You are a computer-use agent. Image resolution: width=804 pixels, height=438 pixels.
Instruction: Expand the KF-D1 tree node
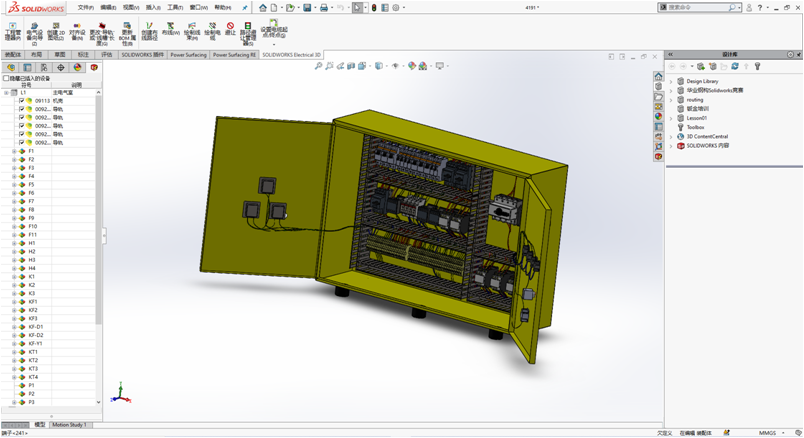click(14, 327)
